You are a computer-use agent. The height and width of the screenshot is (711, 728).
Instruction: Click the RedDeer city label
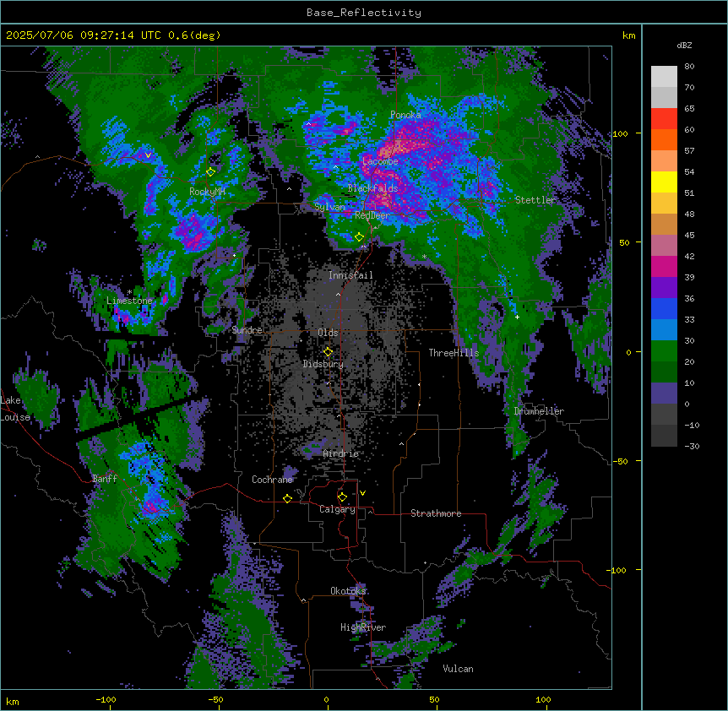tap(372, 215)
